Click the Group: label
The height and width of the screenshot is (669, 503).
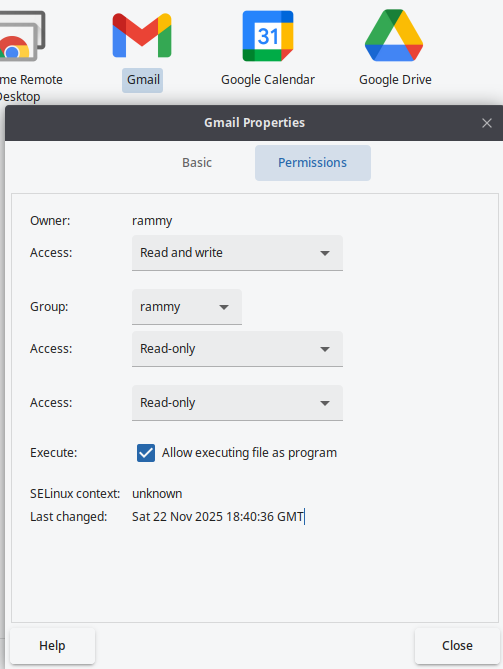coord(49,307)
